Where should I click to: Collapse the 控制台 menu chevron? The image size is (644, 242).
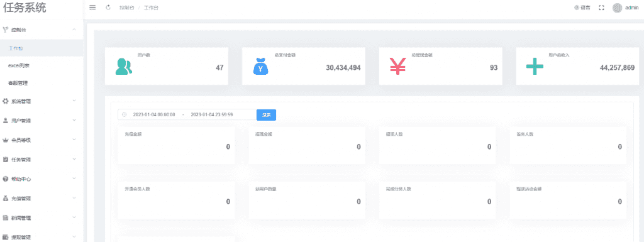74,30
